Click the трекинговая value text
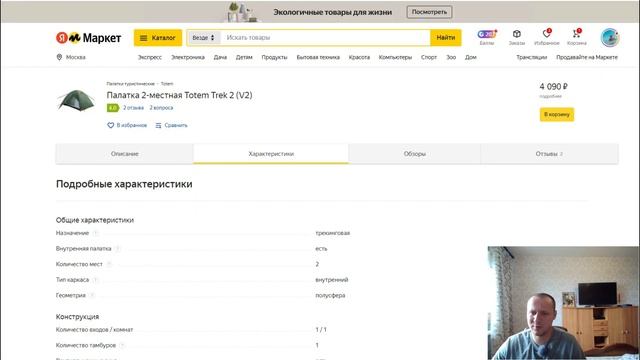The width and height of the screenshot is (640, 360). pyautogui.click(x=333, y=233)
